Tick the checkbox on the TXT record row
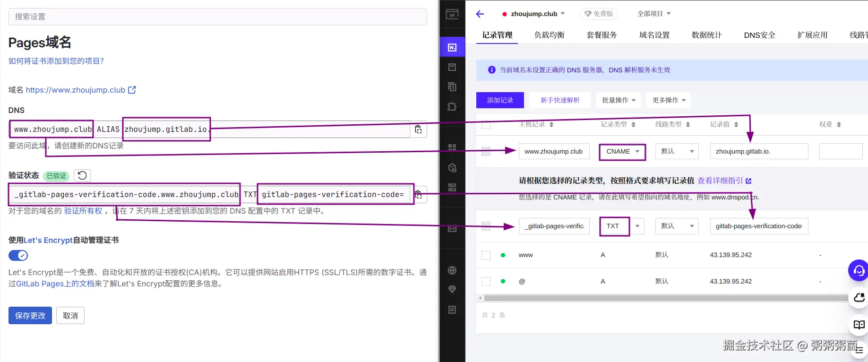Image resolution: width=868 pixels, height=362 pixels. tap(486, 226)
